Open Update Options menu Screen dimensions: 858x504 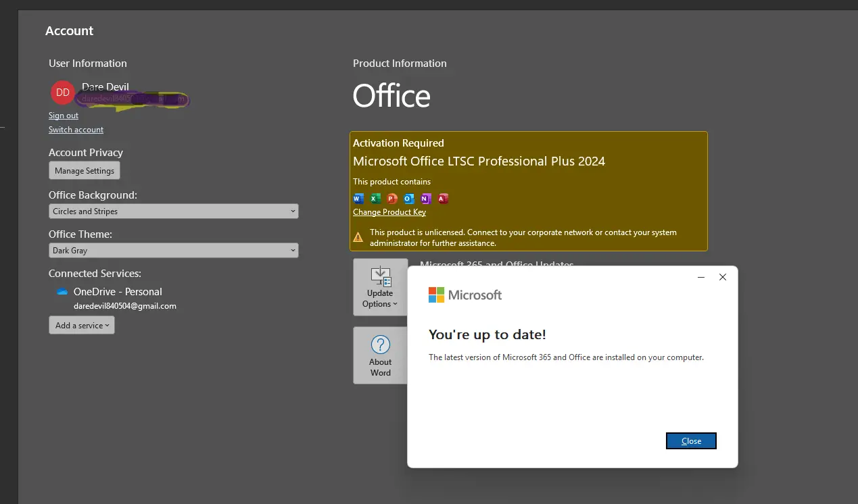coord(380,287)
